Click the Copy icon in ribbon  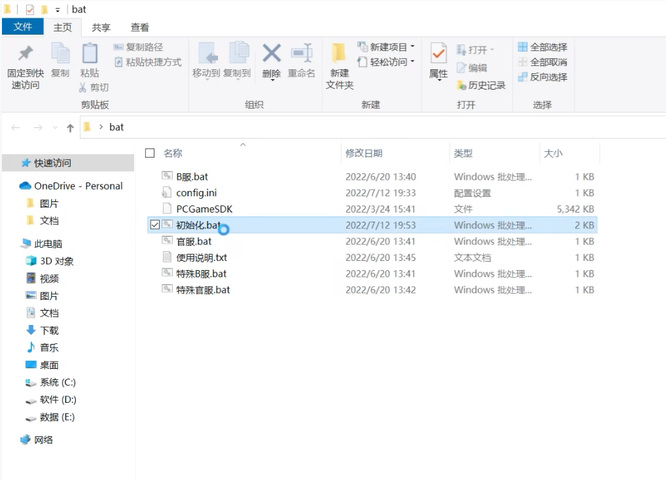60,54
